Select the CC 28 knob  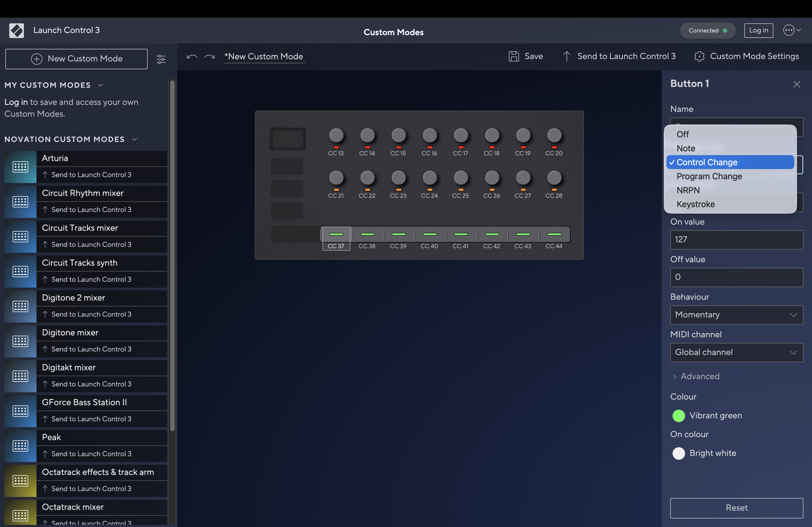click(554, 178)
